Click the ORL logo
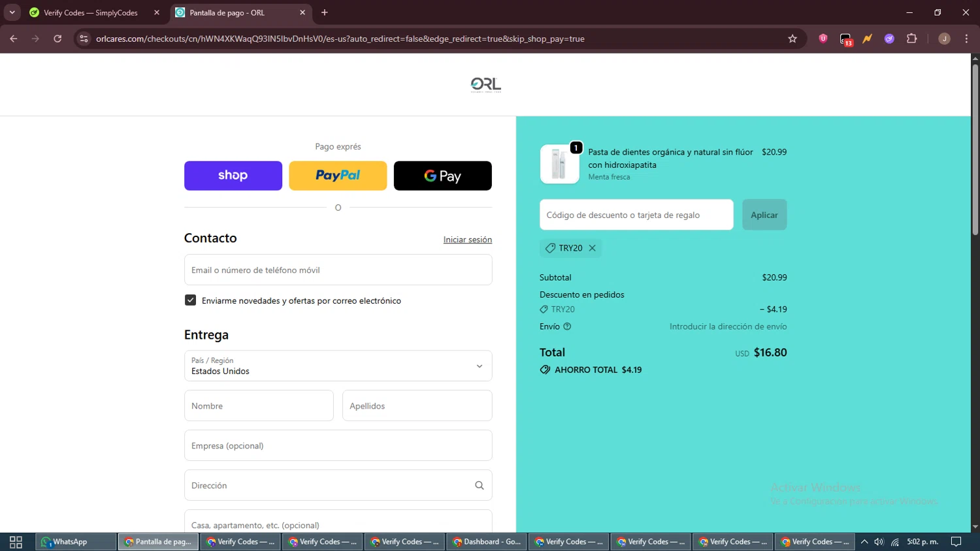980x551 pixels. point(485,85)
